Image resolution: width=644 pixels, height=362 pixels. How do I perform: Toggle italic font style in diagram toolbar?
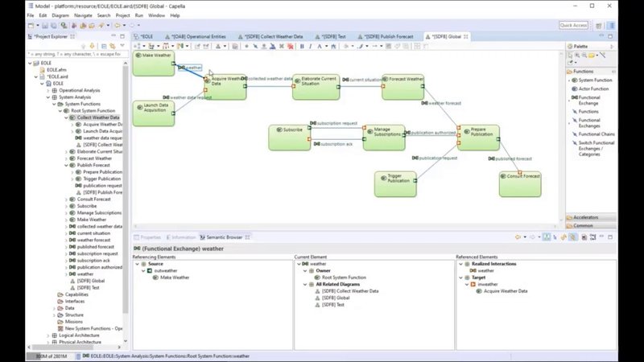pyautogui.click(x=311, y=47)
